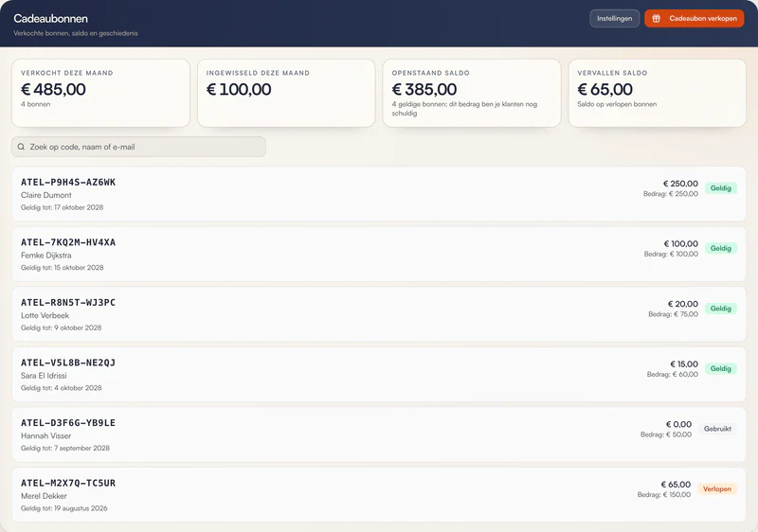Click remaining balance € 250,00 of Claire Dumont
The width and height of the screenshot is (758, 532).
pyautogui.click(x=680, y=184)
